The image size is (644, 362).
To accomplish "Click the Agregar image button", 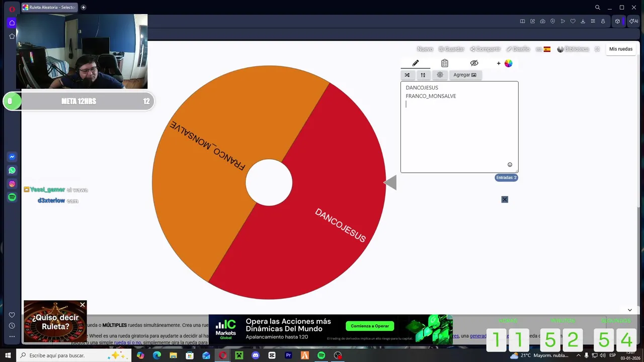I will click(464, 75).
